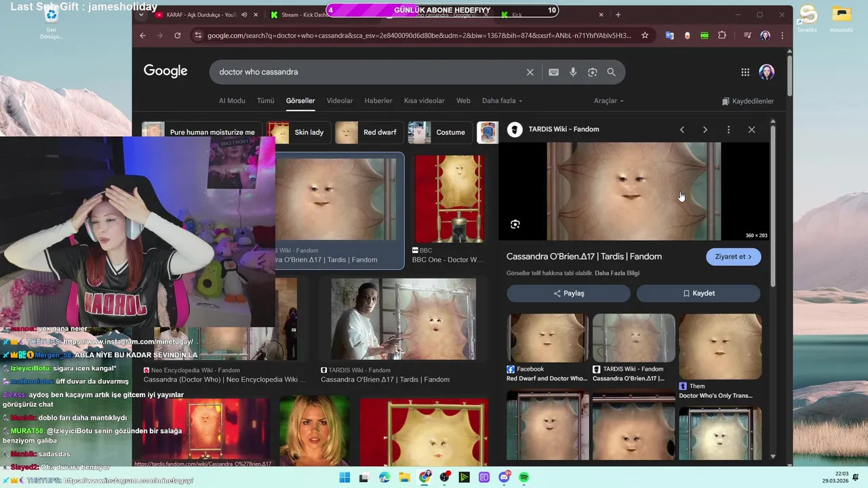The height and width of the screenshot is (488, 868).
Task: Open Discord from the taskbar
Action: click(504, 477)
